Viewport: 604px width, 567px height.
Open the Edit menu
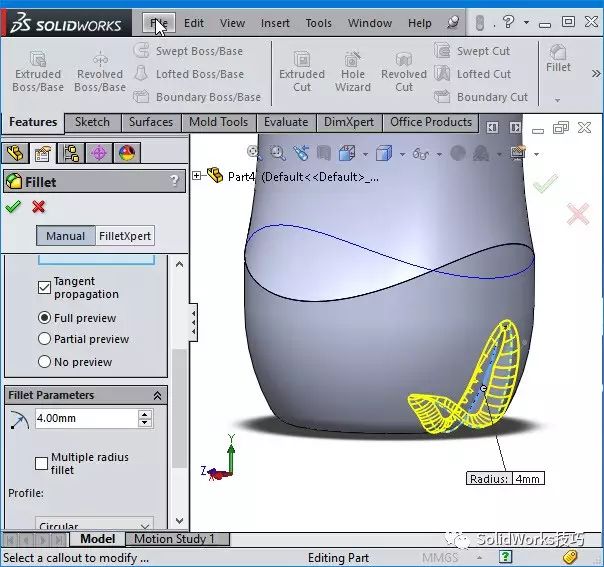[x=194, y=23]
